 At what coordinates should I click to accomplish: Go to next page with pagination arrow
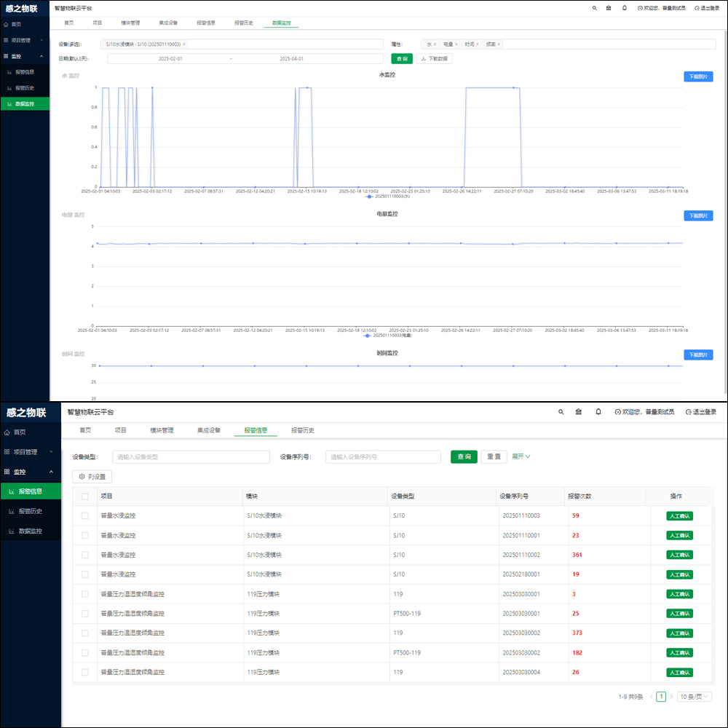click(671, 697)
